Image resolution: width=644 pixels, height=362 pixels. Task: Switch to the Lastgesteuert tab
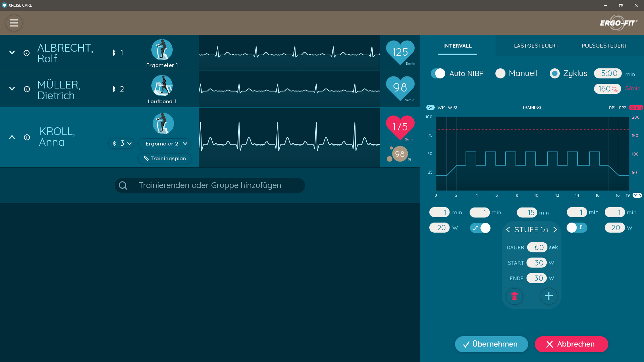click(x=536, y=46)
